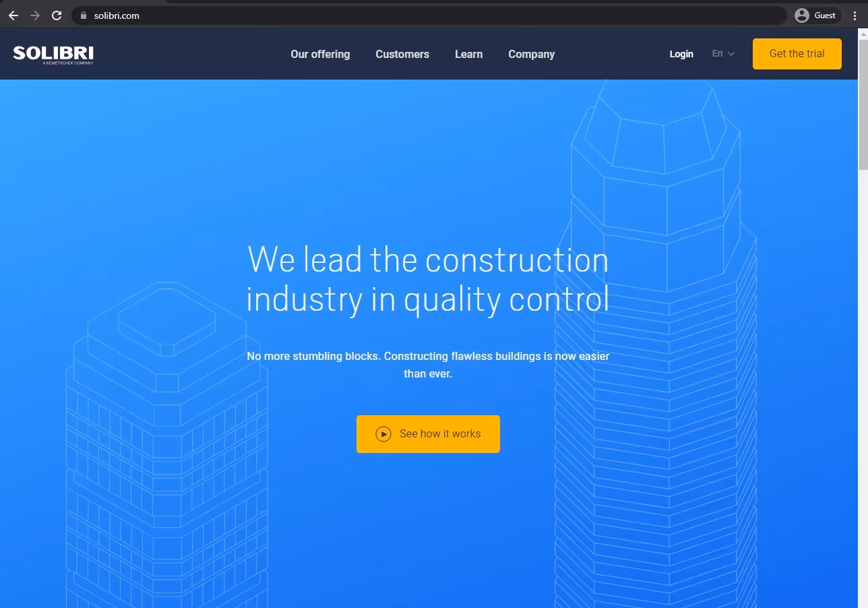The height and width of the screenshot is (608, 868).
Task: Click the padlock site info icon
Action: tap(84, 16)
